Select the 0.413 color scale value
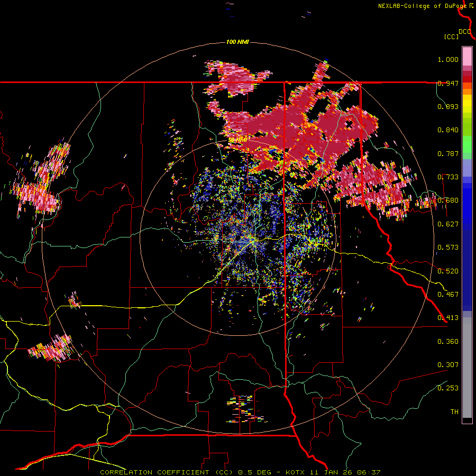Image resolution: width=476 pixels, height=476 pixels. [x=448, y=318]
